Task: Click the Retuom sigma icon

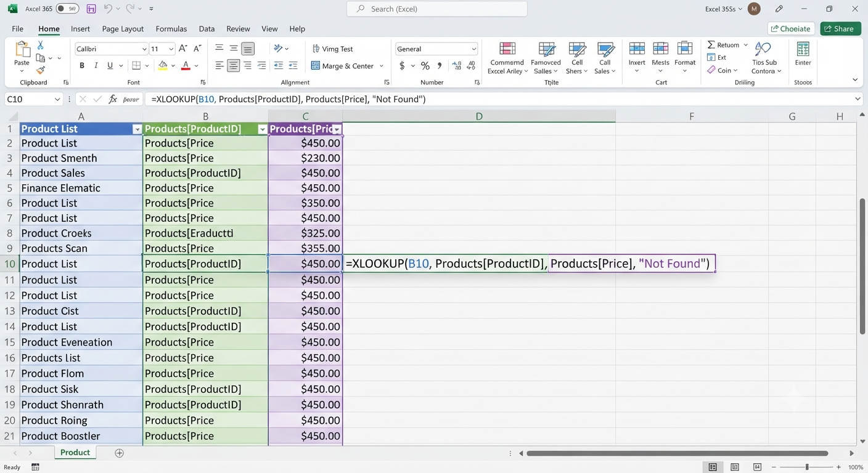Action: click(711, 45)
